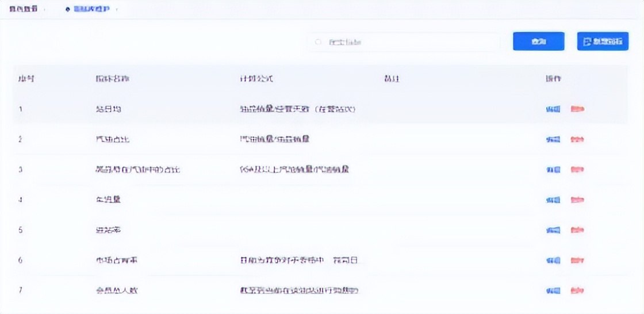Click the blue edit link in row 2
This screenshot has height=314, width=644.
(x=553, y=140)
